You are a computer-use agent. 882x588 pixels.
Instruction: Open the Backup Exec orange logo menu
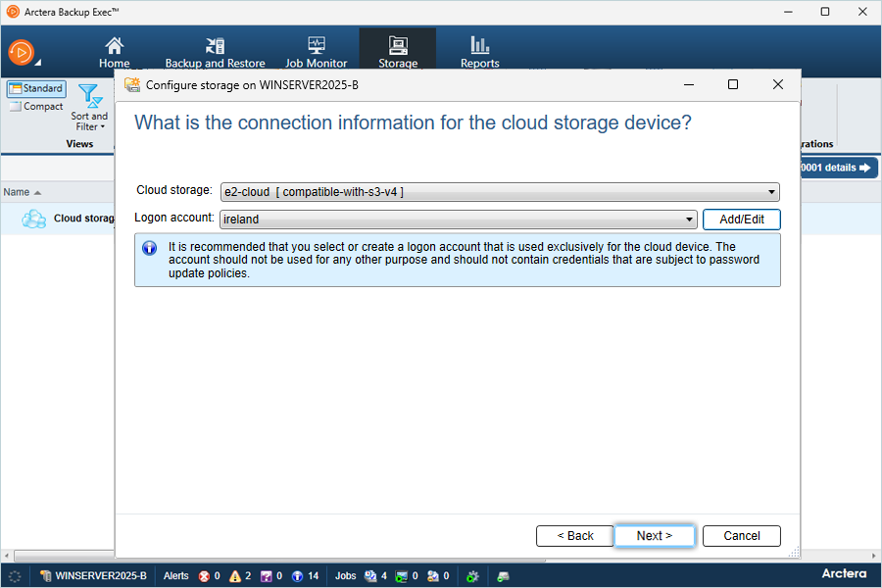[22, 53]
